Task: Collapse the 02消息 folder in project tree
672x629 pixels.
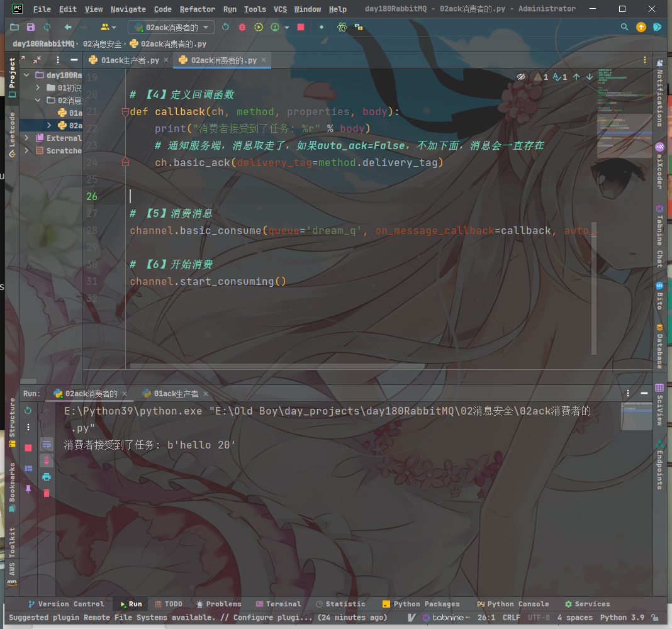Action: tap(38, 100)
